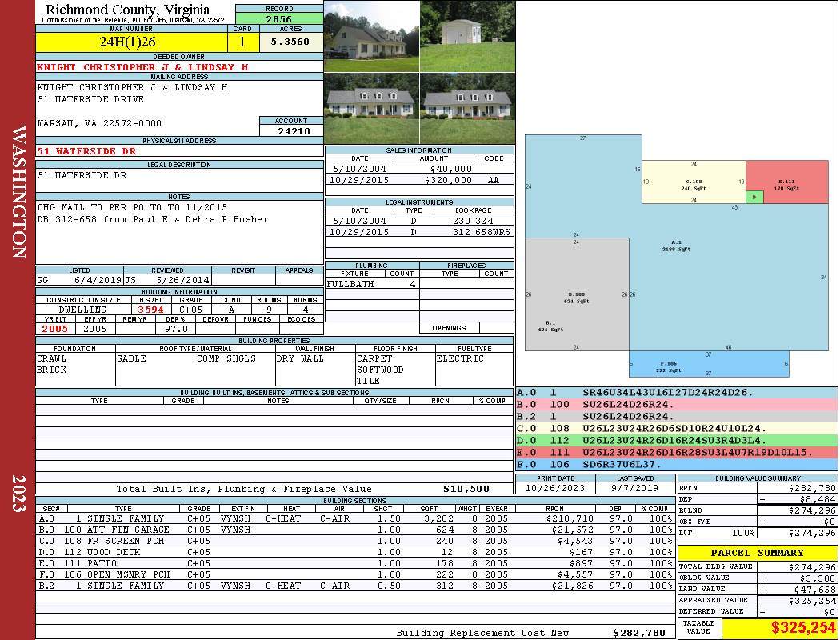Click the A.0 sketch vector string row
Viewport: 840px width, 640px height.
click(677, 393)
